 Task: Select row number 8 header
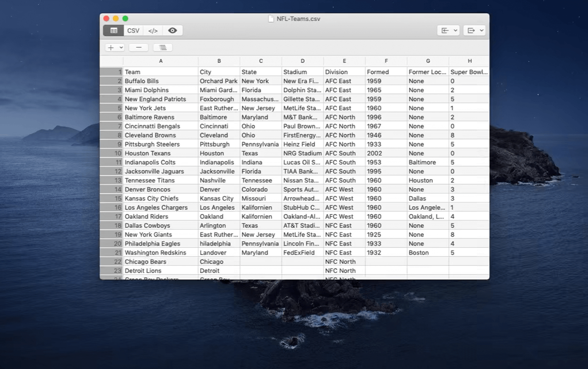pos(111,135)
